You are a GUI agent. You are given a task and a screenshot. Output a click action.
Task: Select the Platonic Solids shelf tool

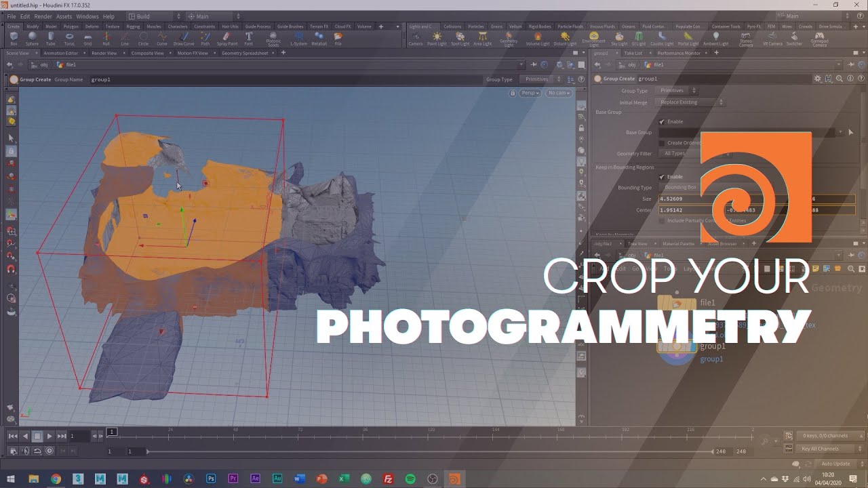point(273,39)
